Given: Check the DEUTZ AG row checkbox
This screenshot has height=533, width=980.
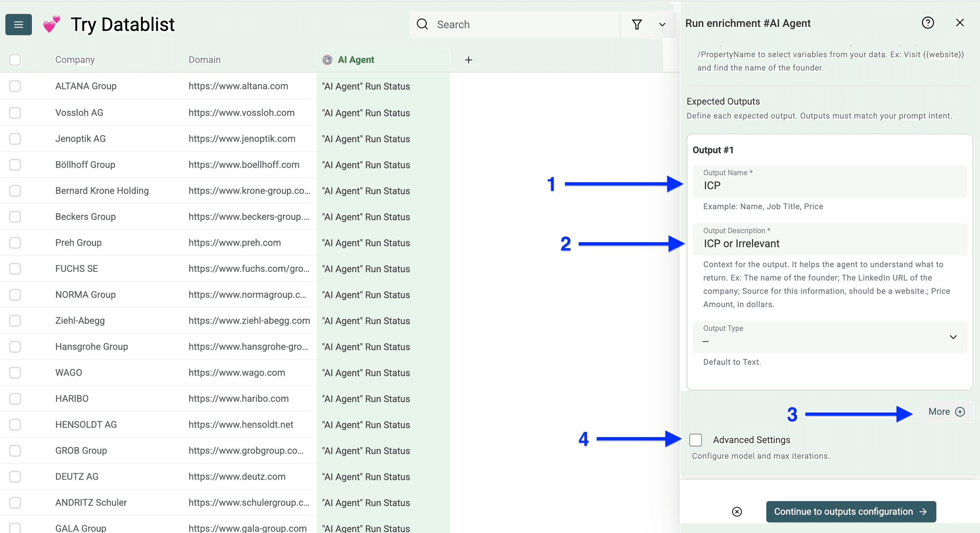Looking at the screenshot, I should pos(15,477).
